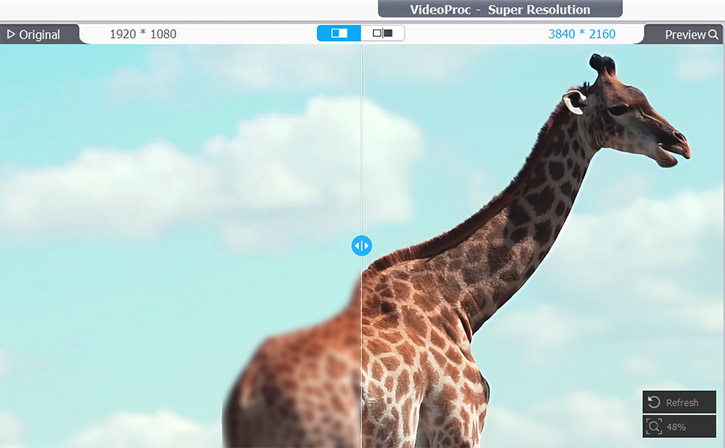Click the 48% zoom level button
Viewport: 725px width, 448px height.
click(679, 427)
